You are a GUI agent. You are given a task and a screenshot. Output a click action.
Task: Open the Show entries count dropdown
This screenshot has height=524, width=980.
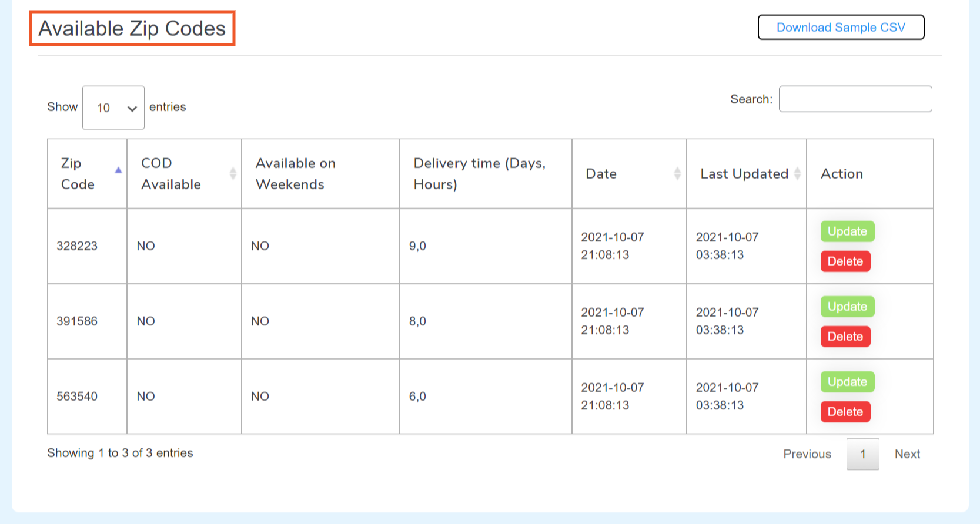tap(113, 108)
